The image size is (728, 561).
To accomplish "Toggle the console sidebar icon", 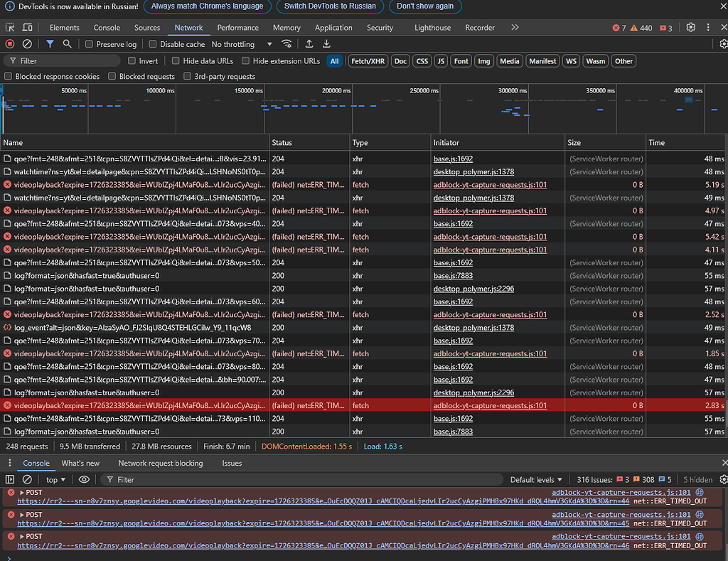I will click(x=10, y=480).
